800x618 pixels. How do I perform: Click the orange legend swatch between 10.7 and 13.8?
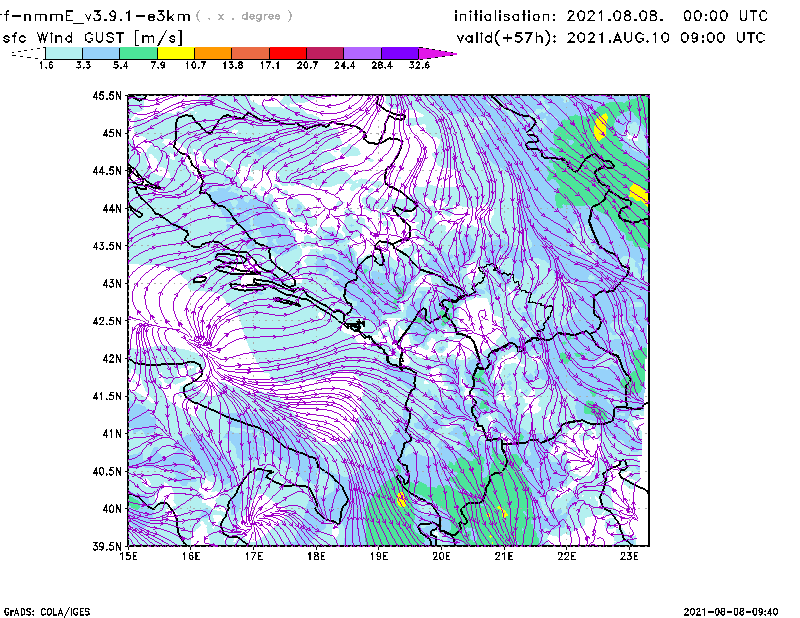213,53
